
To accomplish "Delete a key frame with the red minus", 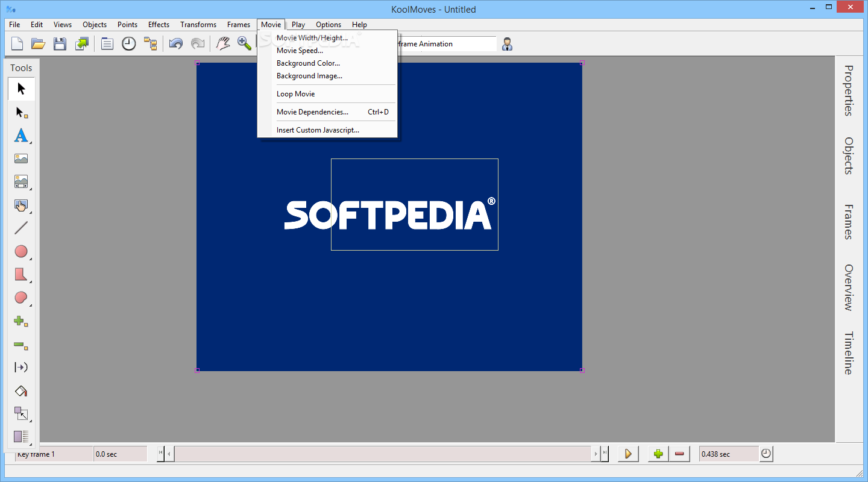I will (x=679, y=454).
